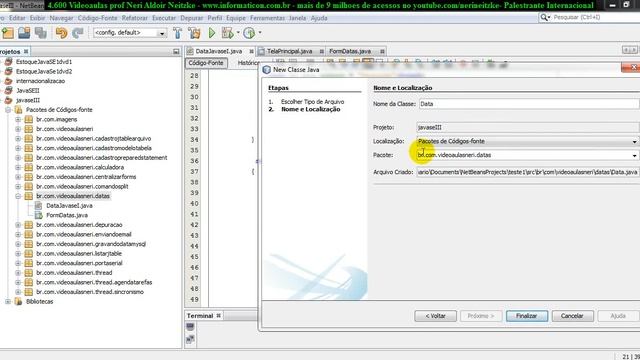The height and width of the screenshot is (360, 640).
Task: Click the Nome da Classe input field
Action: coord(529,104)
